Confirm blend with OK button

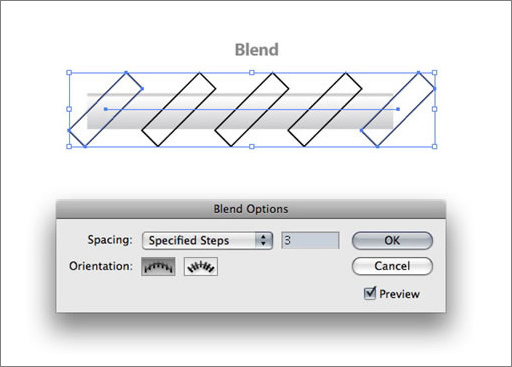click(x=392, y=241)
